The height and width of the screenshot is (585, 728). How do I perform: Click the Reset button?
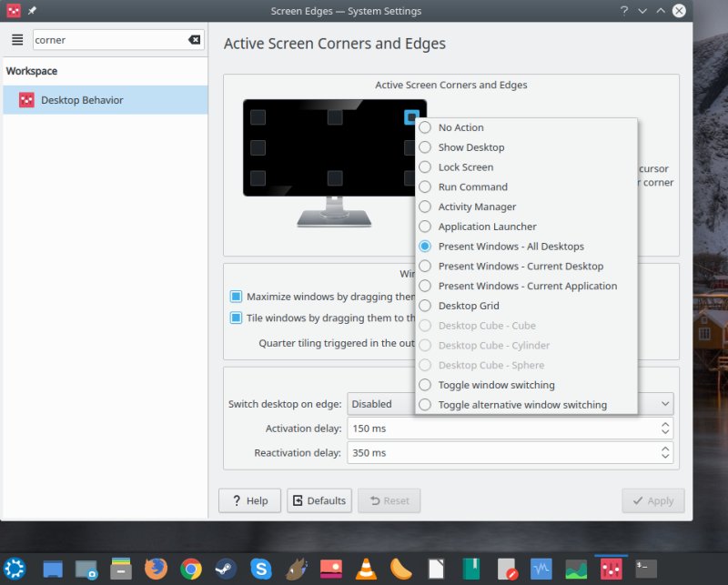pyautogui.click(x=389, y=500)
